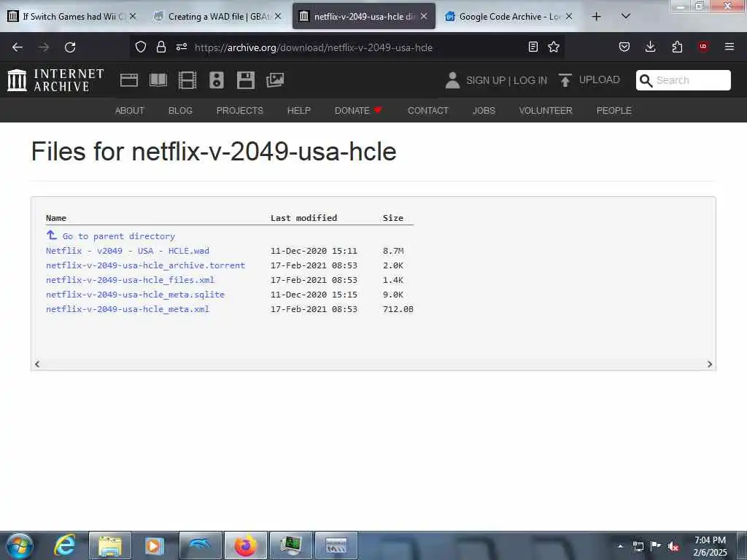Screen dimensions: 747x560
Task: Open the Audio speaker icon
Action: pyautogui.click(x=216, y=80)
